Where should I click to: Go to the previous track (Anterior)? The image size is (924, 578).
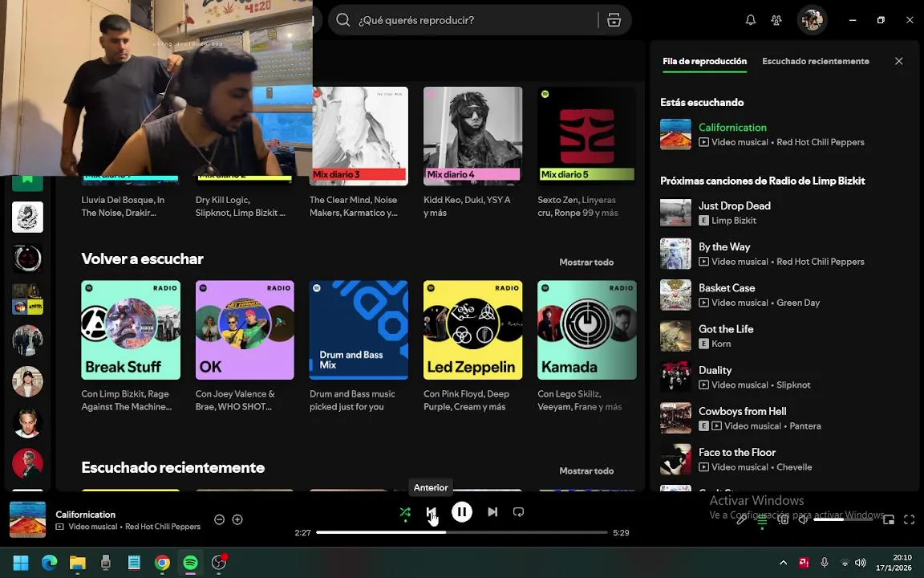pyautogui.click(x=432, y=512)
